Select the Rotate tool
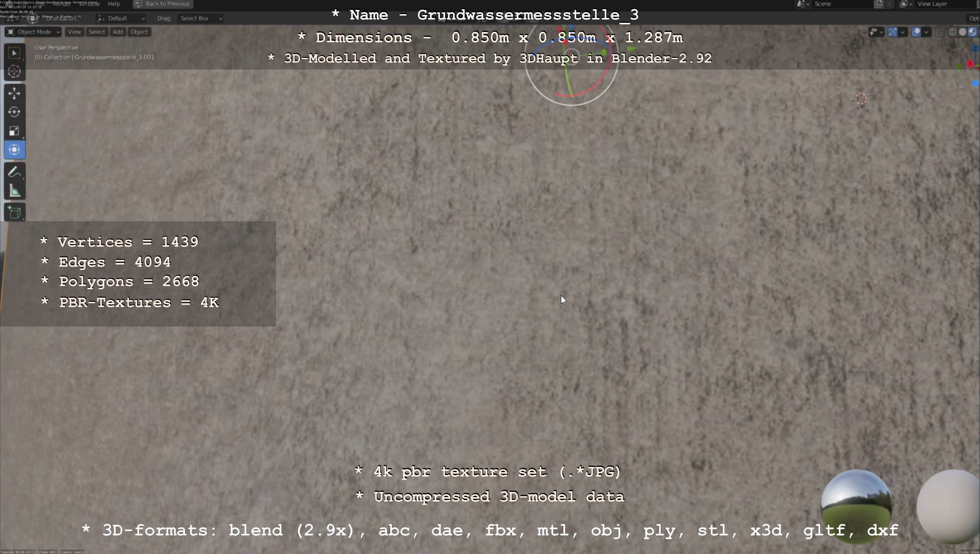 point(14,112)
